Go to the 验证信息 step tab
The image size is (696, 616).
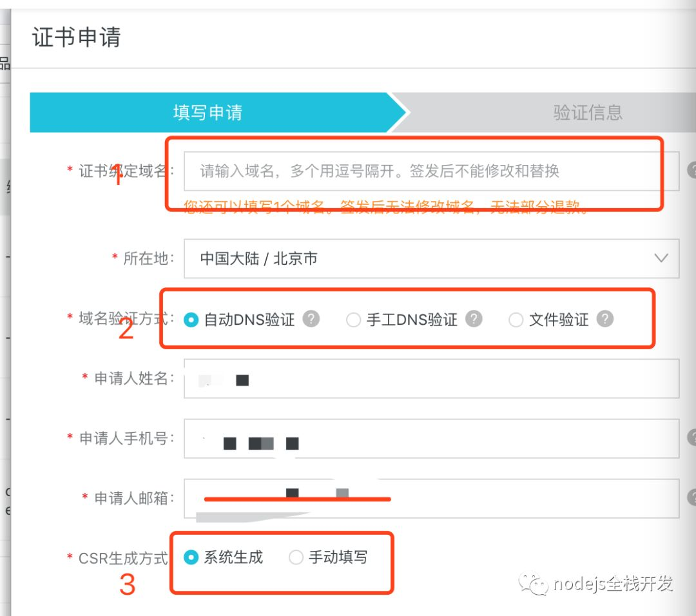(586, 113)
